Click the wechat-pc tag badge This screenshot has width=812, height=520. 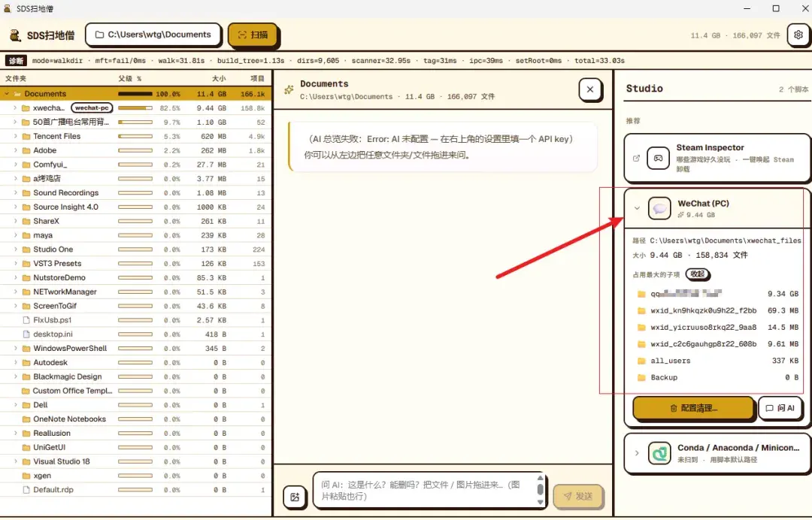pyautogui.click(x=92, y=107)
